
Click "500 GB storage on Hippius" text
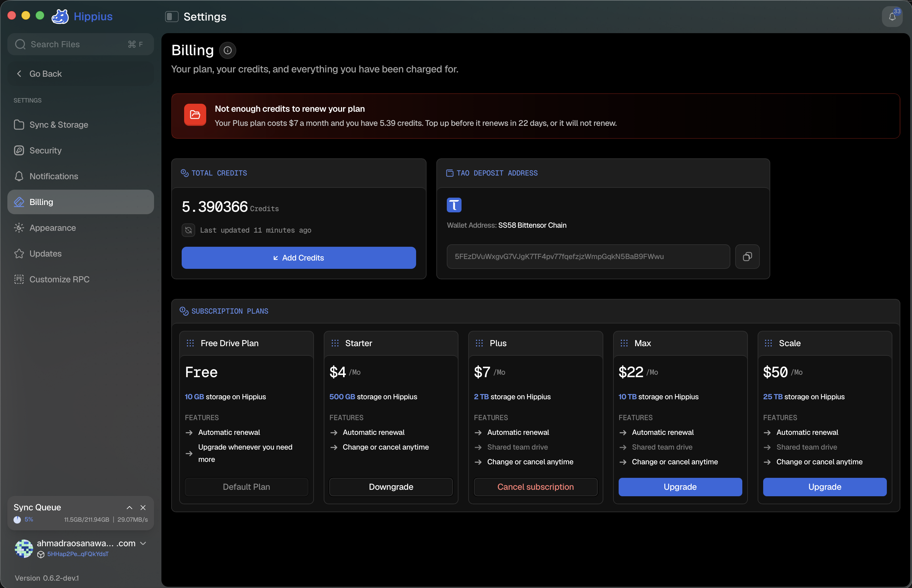[373, 397]
